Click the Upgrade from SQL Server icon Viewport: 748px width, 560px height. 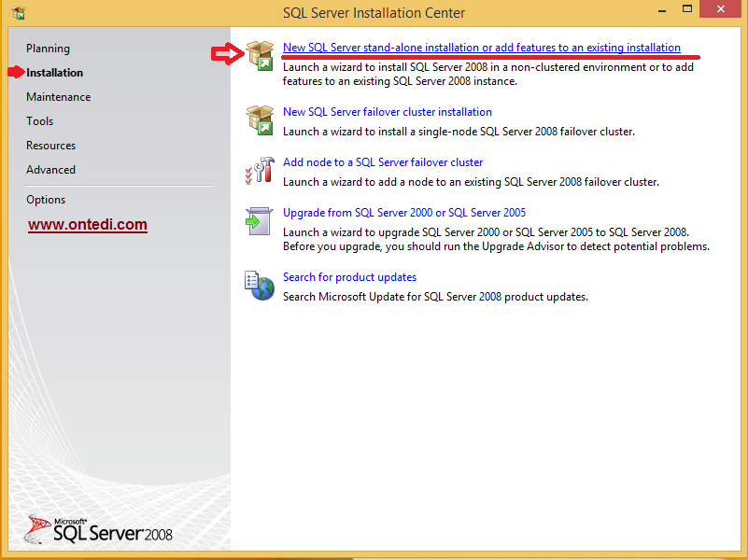click(259, 221)
